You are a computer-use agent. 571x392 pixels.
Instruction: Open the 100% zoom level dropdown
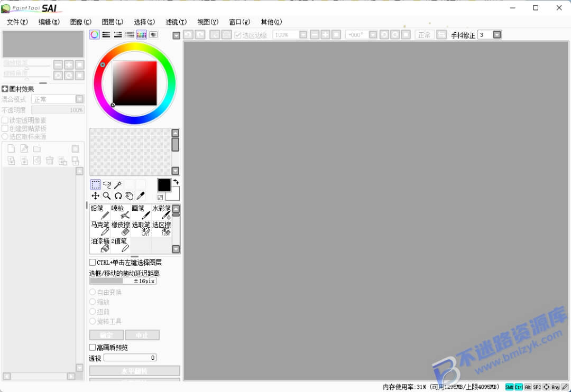click(303, 34)
